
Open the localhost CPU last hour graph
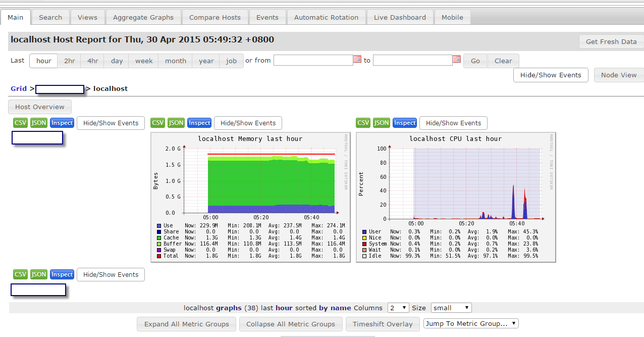[x=456, y=198]
